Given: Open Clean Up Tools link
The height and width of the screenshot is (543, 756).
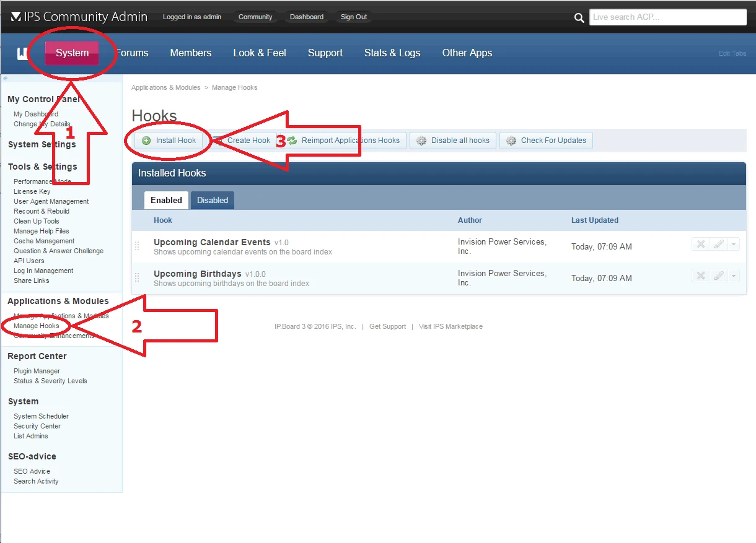Looking at the screenshot, I should pos(37,221).
